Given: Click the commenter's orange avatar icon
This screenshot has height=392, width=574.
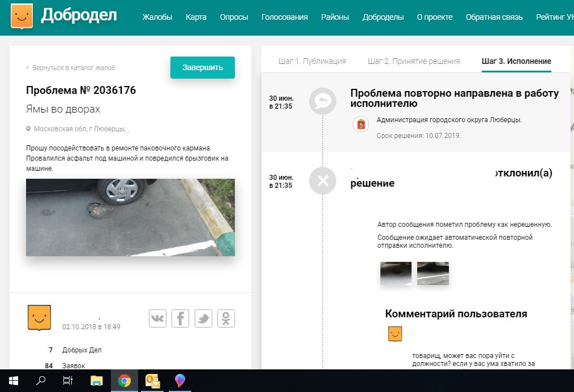Looking at the screenshot, I should click(395, 334).
